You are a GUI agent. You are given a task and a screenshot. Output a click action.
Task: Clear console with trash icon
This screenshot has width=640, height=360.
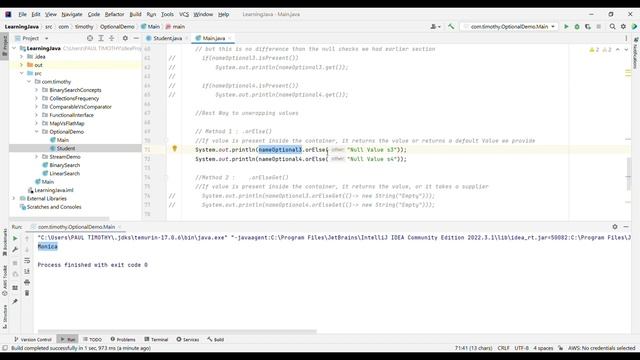27,293
